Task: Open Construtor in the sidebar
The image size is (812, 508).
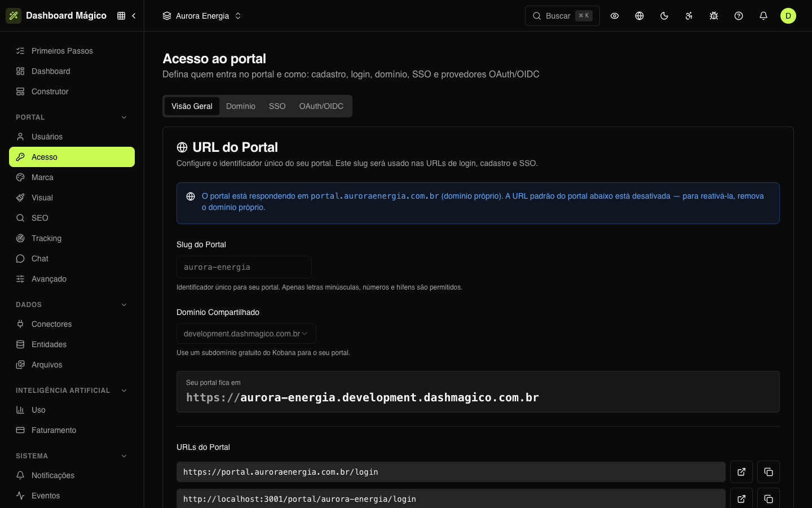Action: point(72,91)
